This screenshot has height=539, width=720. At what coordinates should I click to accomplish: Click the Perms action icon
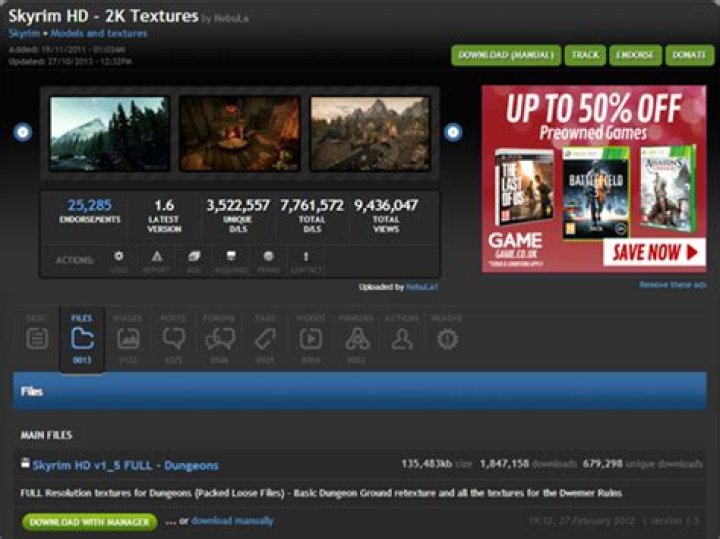point(269,256)
